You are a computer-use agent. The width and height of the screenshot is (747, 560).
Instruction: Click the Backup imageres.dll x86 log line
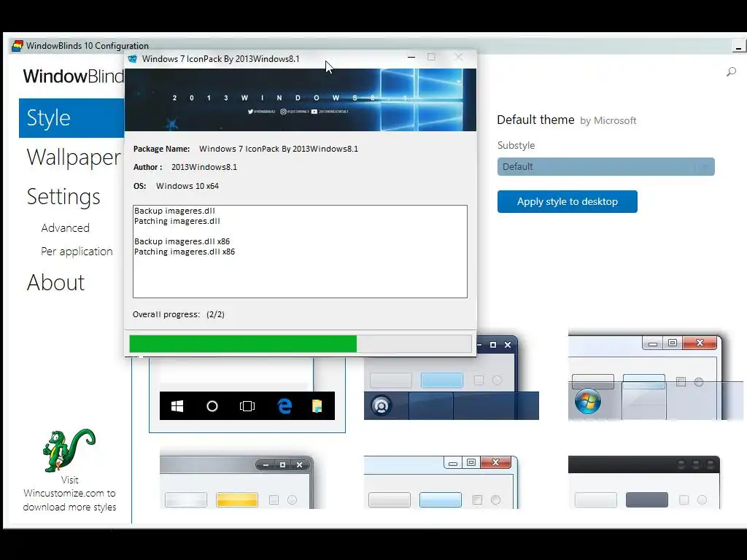(x=182, y=241)
